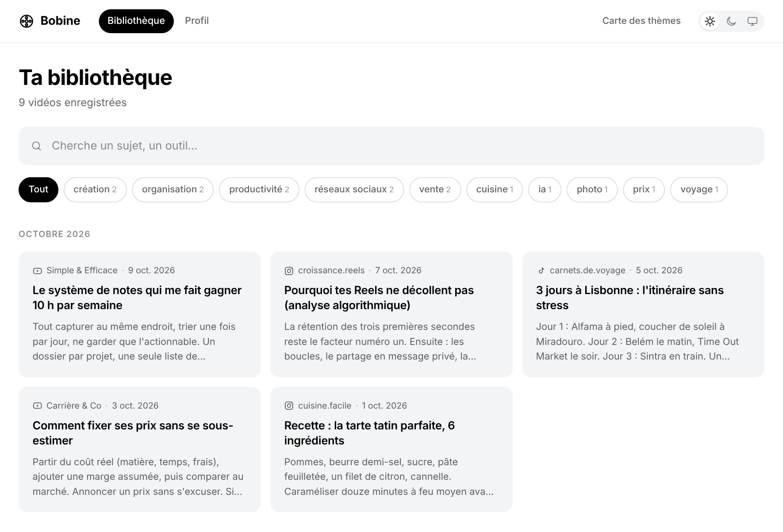Filter by cuisine tag
The width and height of the screenshot is (783, 532).
495,190
